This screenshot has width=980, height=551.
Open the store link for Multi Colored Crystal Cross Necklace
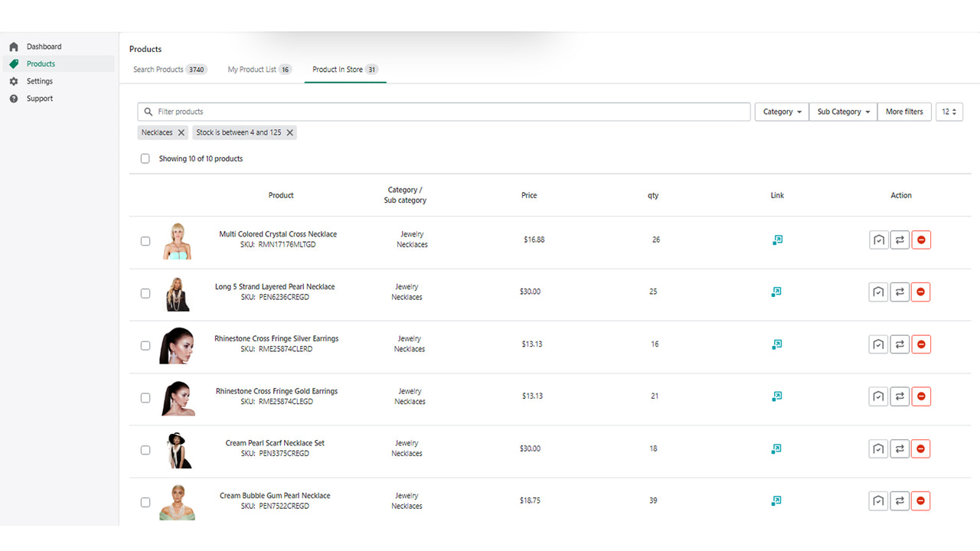point(777,240)
